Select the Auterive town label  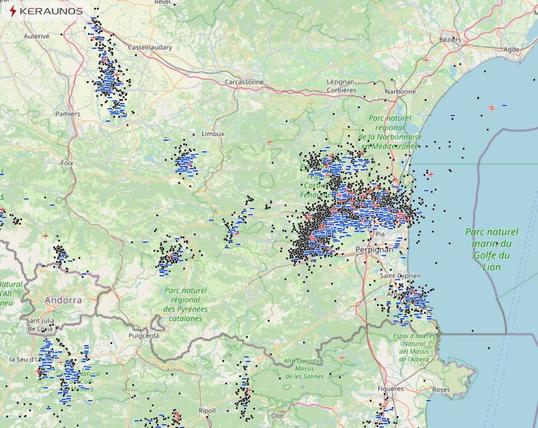point(37,36)
